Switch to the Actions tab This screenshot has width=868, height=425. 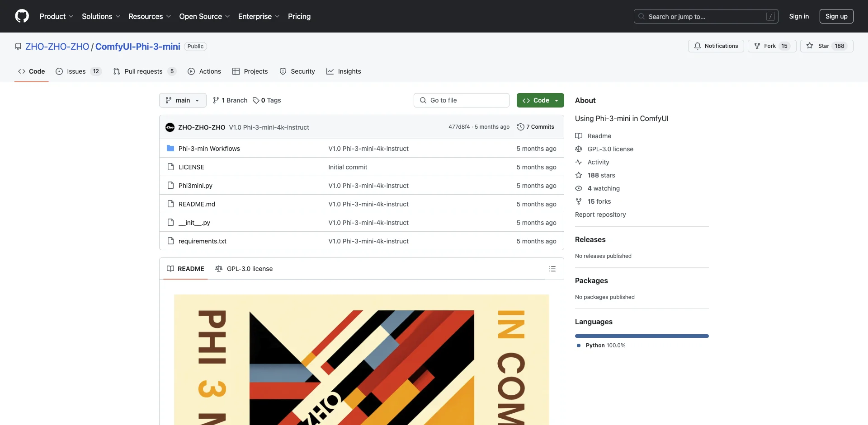(204, 71)
